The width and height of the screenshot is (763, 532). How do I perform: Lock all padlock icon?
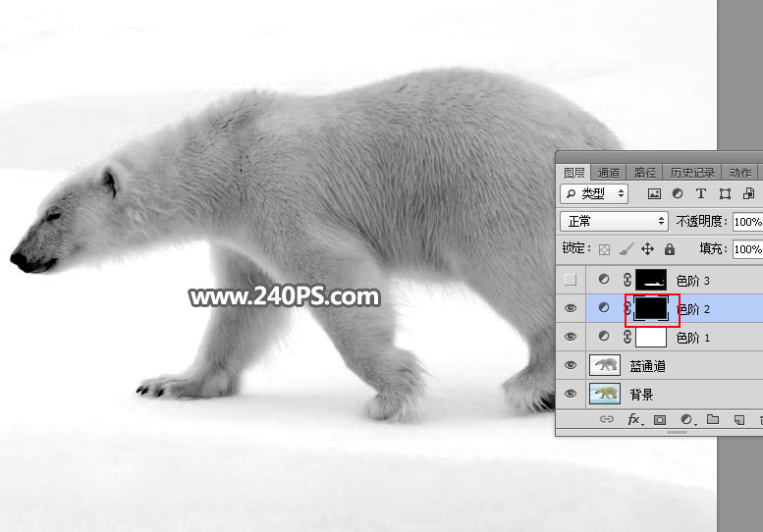pyautogui.click(x=670, y=249)
